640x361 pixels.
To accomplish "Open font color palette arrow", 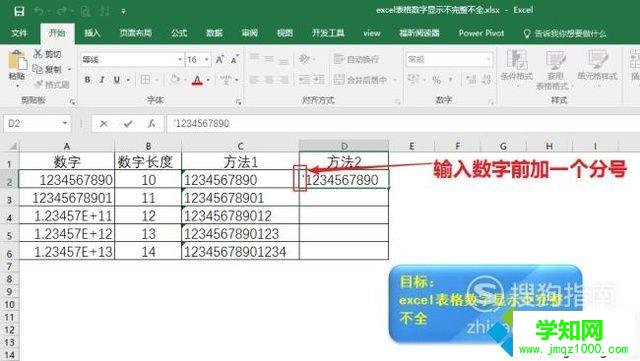I will [x=208, y=80].
